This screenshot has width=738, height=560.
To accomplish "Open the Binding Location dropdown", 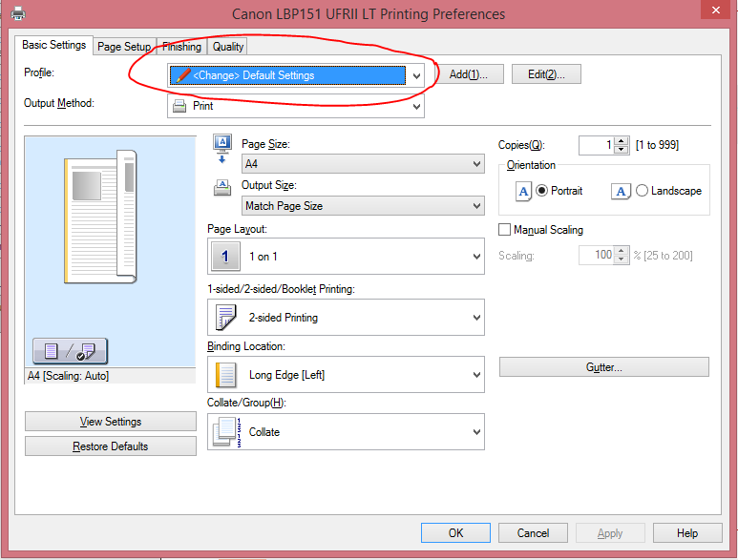I will (346, 375).
